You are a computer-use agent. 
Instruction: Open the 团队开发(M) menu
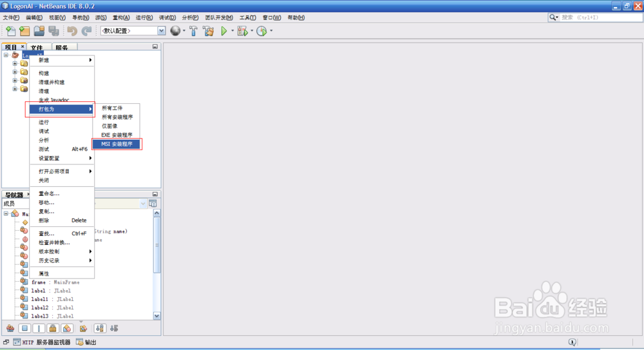219,17
